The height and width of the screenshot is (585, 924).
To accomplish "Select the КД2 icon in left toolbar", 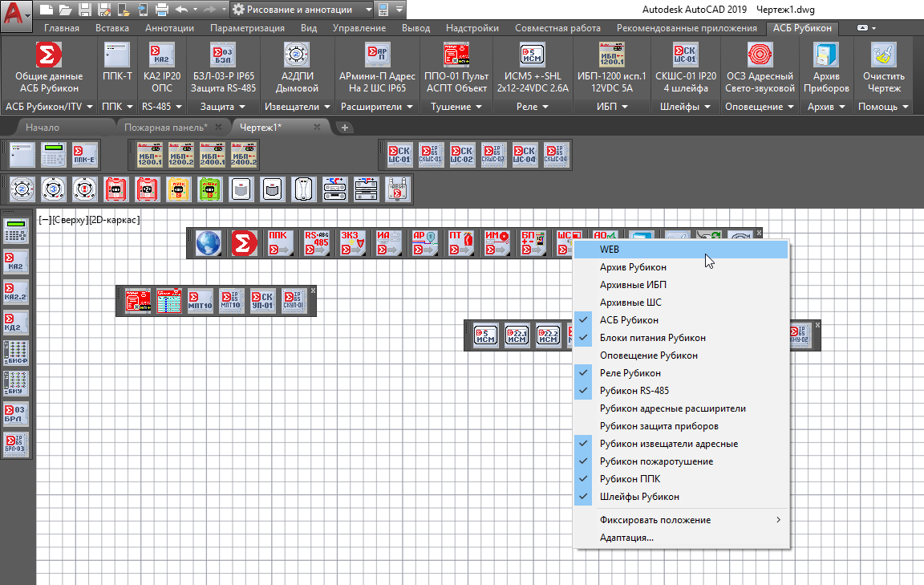I will pos(15,323).
